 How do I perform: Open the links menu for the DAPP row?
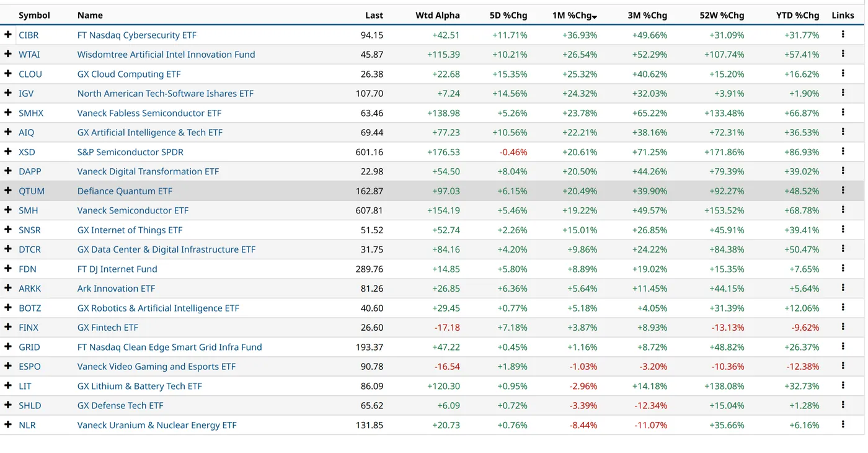(843, 171)
